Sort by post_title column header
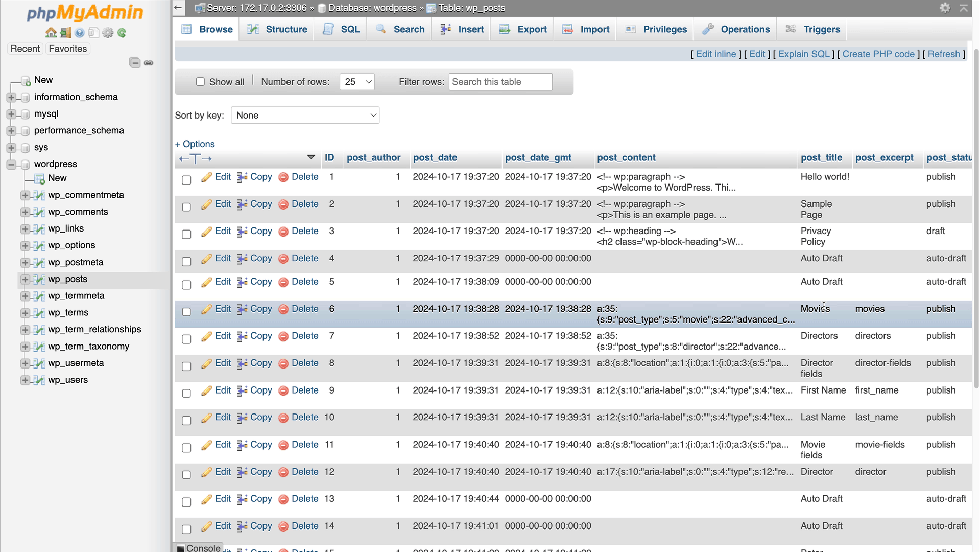 coord(821,158)
